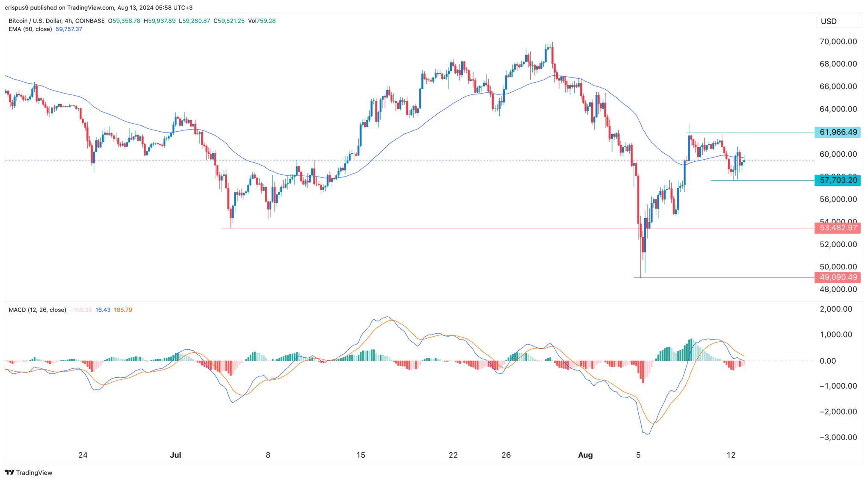868x481 pixels.
Task: Click the MACD 2,000.00 axis label
Action: [x=836, y=309]
